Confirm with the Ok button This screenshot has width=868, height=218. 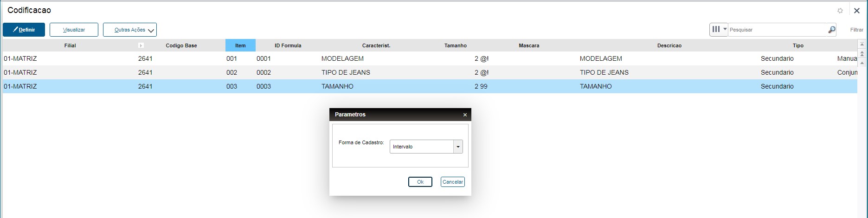click(x=420, y=182)
